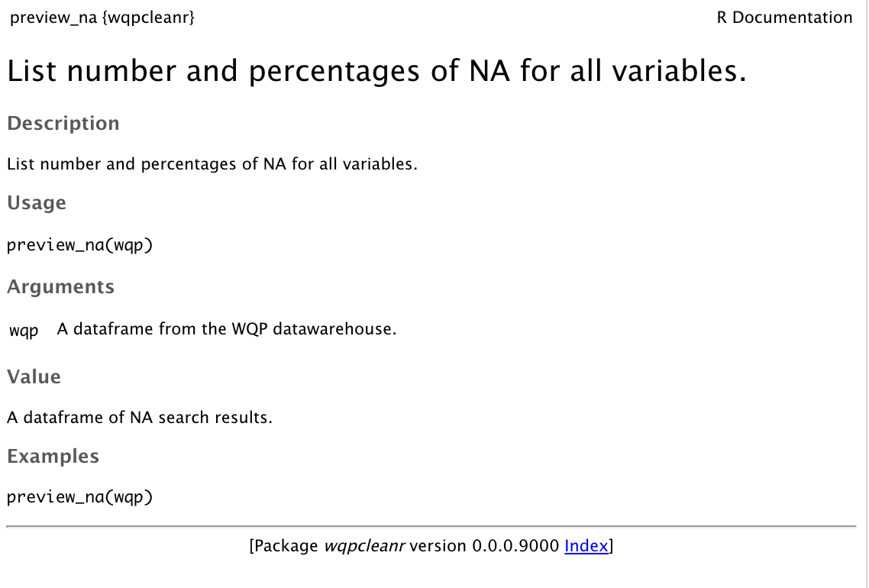This screenshot has width=869, height=588.
Task: Click the Arguments section heading
Action: tap(60, 286)
